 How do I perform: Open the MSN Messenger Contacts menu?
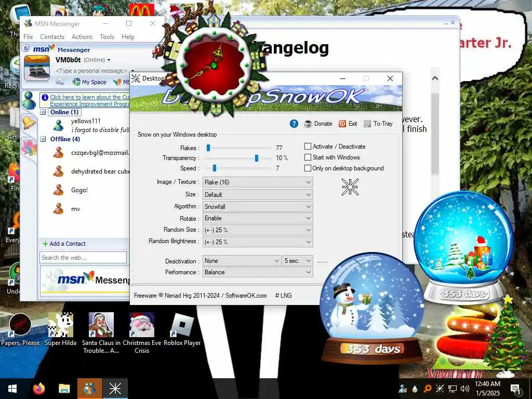[x=52, y=37]
